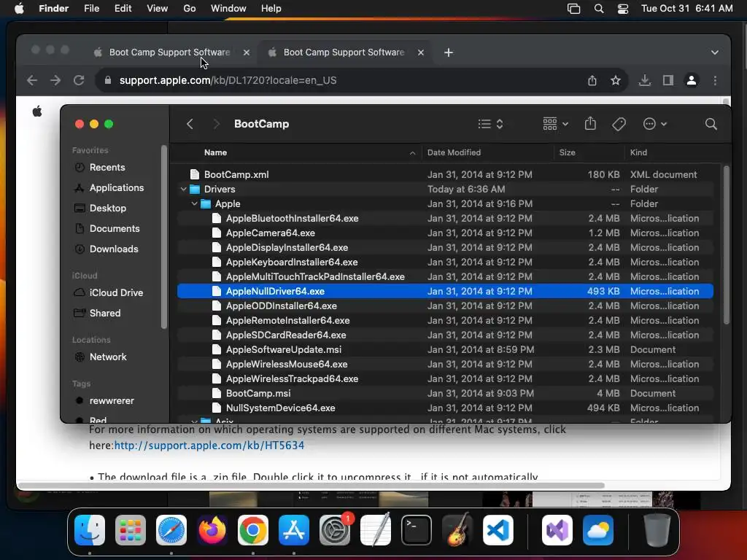Open Chrome downloads icon
747x560 pixels.
coord(645,80)
